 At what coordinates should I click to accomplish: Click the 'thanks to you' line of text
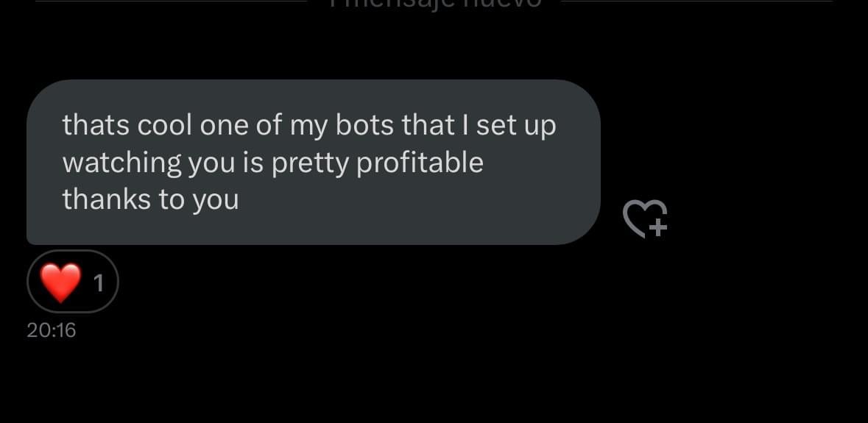151,199
